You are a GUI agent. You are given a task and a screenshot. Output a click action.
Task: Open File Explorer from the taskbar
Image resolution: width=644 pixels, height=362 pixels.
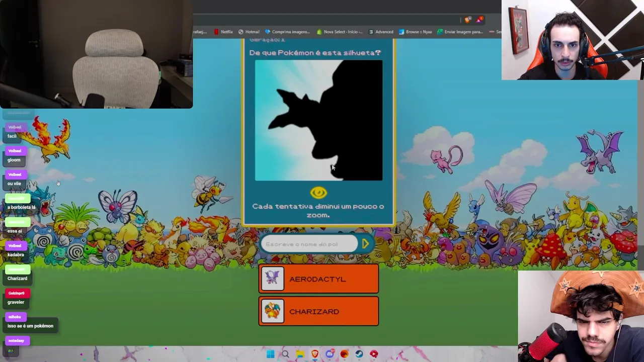(300, 354)
